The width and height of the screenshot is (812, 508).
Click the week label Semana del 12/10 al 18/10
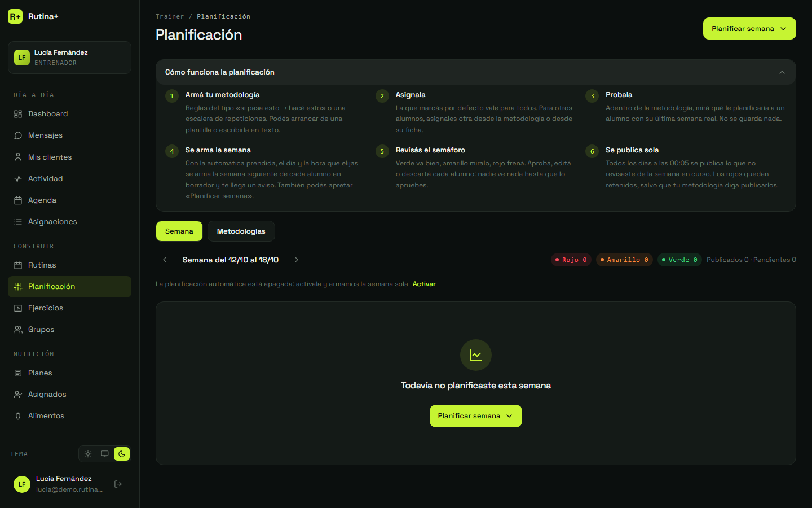(x=231, y=260)
